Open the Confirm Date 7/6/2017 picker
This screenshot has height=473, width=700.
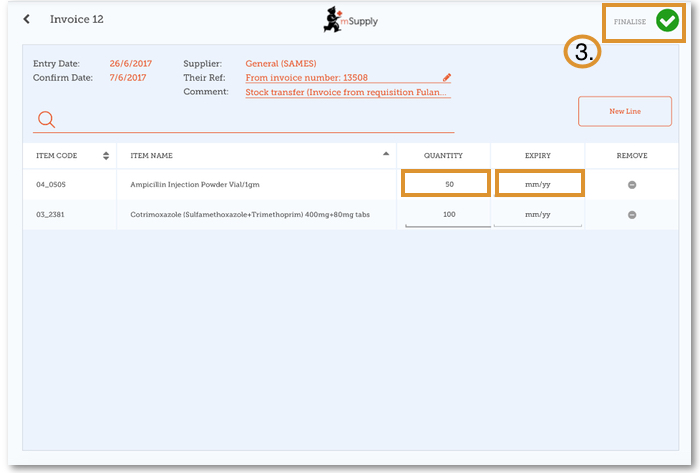(x=128, y=77)
